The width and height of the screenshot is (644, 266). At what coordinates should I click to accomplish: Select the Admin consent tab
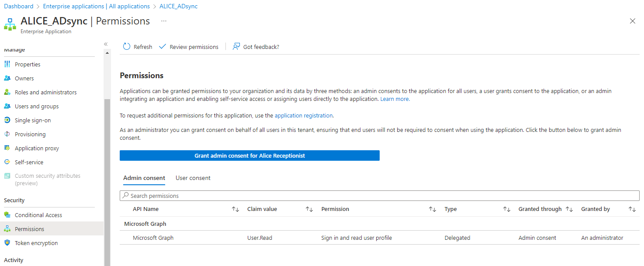[x=144, y=178]
